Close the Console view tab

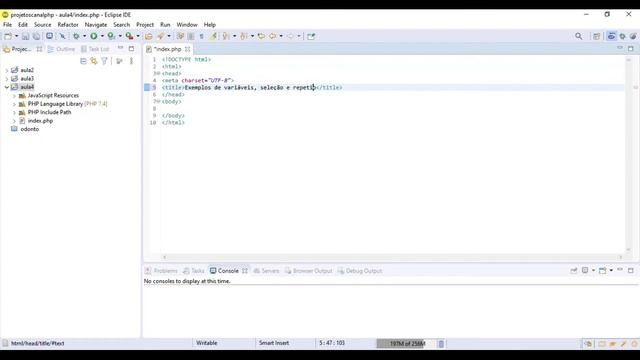coord(244,271)
